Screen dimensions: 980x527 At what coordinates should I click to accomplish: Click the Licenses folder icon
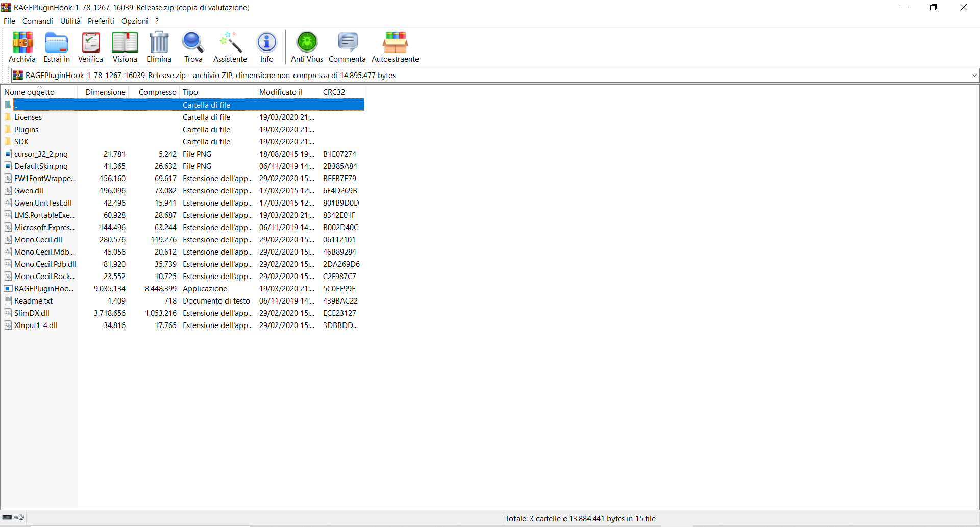(x=8, y=117)
